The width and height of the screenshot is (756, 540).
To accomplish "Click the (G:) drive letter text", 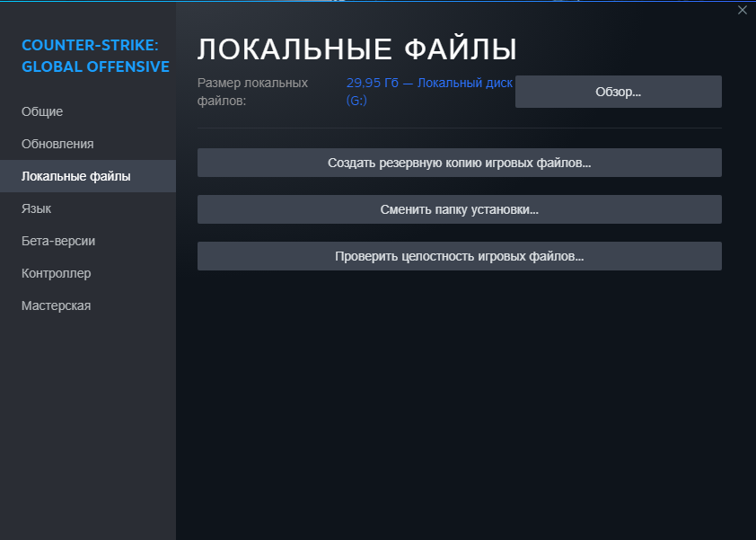I will tap(356, 101).
